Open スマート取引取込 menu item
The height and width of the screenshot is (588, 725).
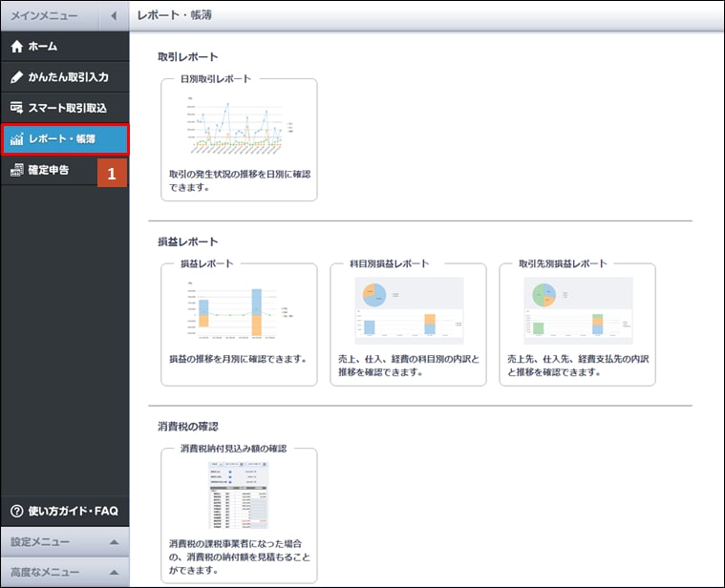pyautogui.click(x=65, y=108)
